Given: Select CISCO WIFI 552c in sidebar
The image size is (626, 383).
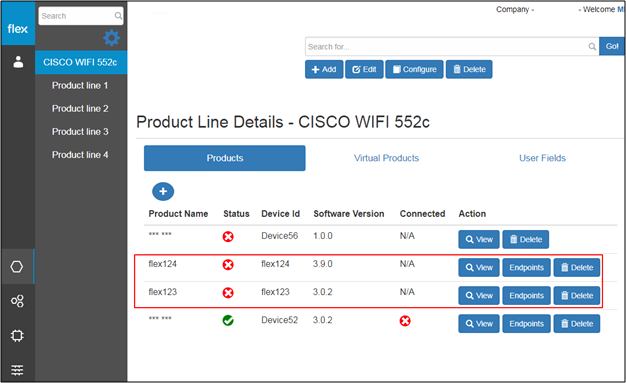Looking at the screenshot, I should pyautogui.click(x=81, y=62).
